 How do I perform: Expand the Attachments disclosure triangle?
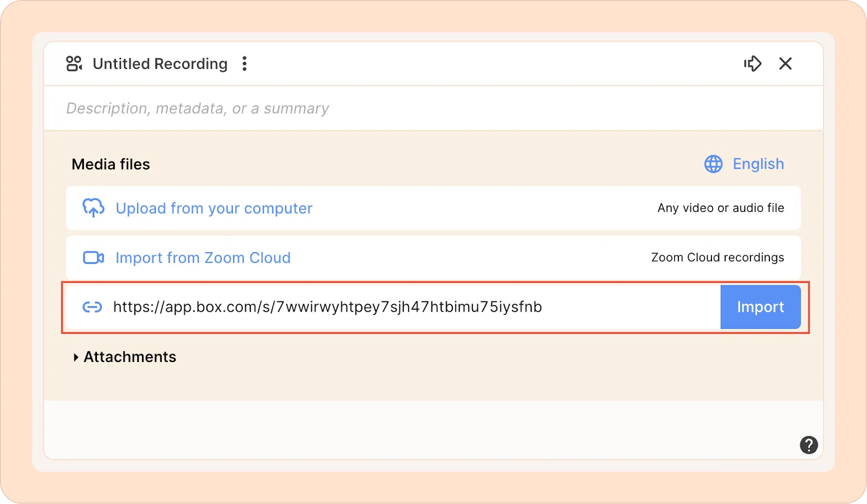pyautogui.click(x=76, y=357)
